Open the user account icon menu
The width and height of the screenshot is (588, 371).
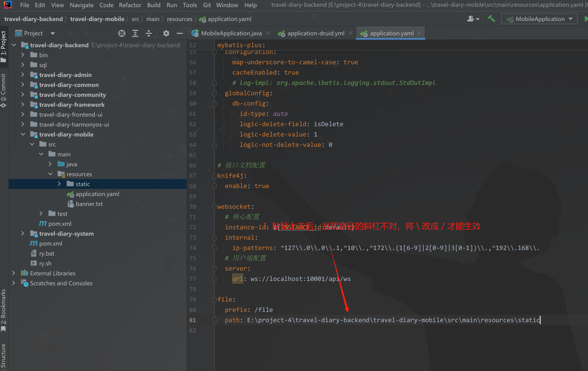(x=473, y=19)
